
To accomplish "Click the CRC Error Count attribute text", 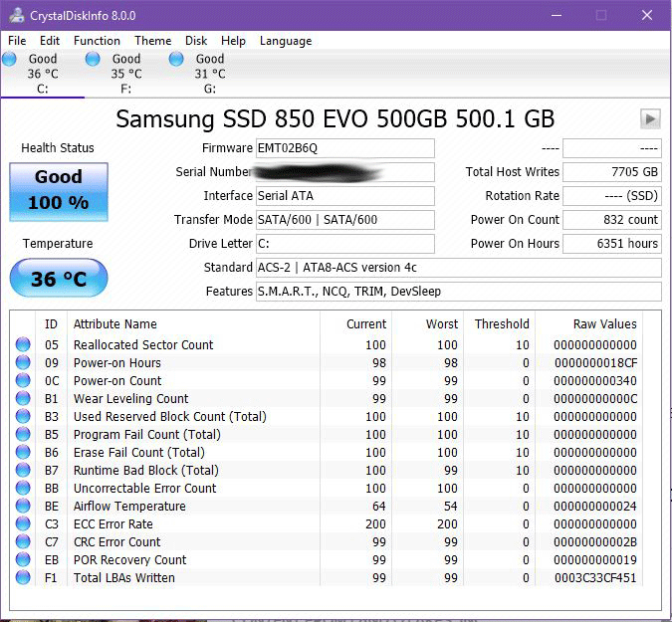I will tap(117, 542).
